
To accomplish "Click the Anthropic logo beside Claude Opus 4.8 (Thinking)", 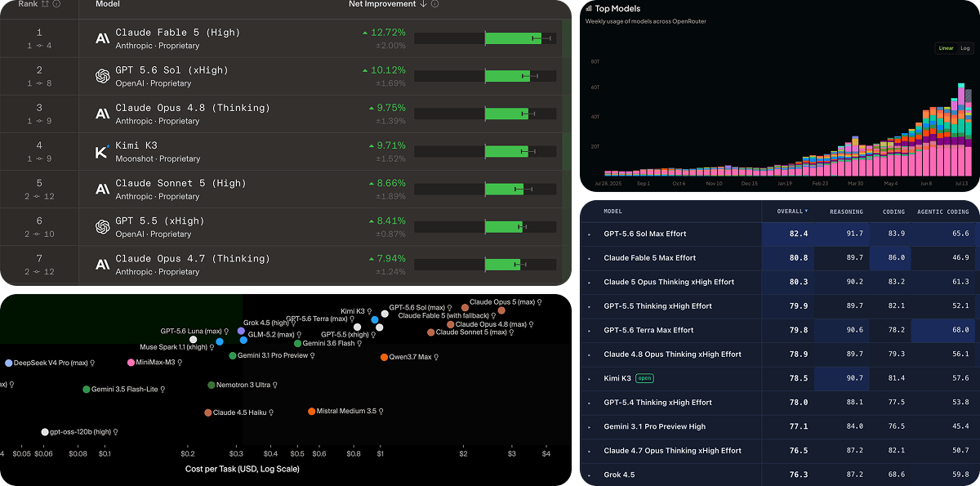I will tap(102, 114).
